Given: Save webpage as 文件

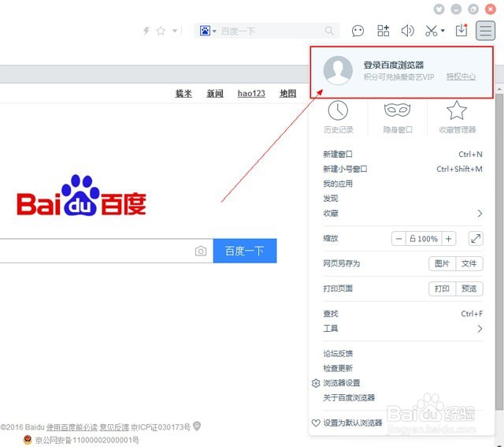Looking at the screenshot, I should tap(469, 263).
